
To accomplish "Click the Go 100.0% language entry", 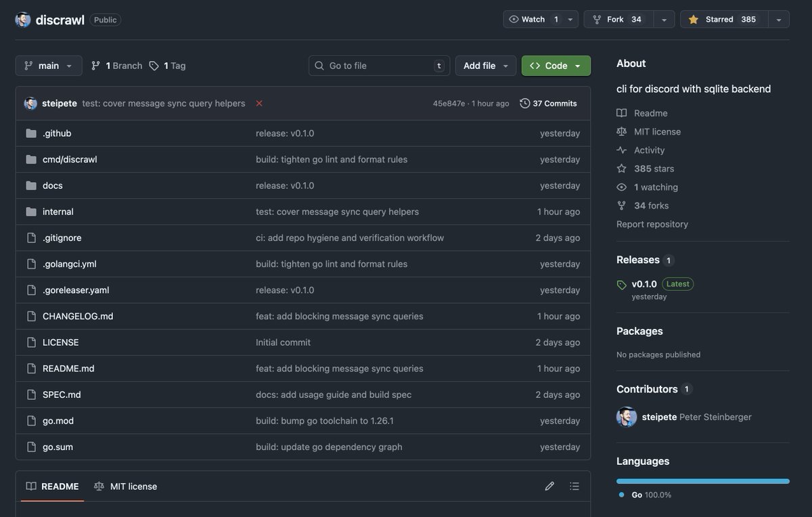I will click(x=646, y=495).
